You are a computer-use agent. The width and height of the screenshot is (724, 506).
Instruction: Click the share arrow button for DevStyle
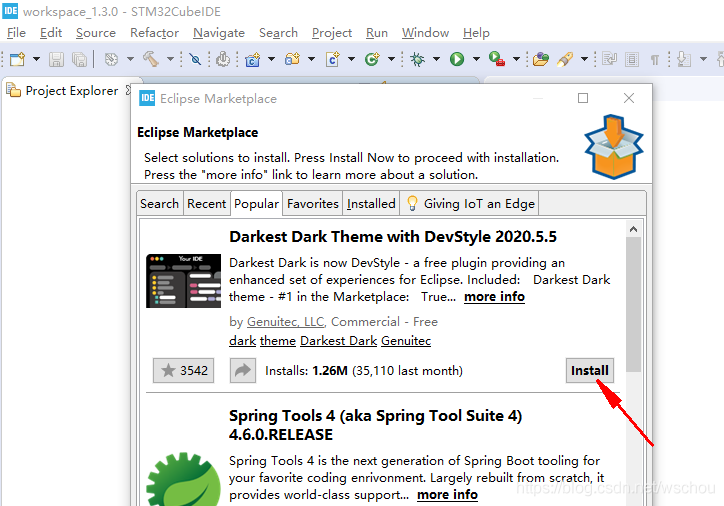pos(243,370)
